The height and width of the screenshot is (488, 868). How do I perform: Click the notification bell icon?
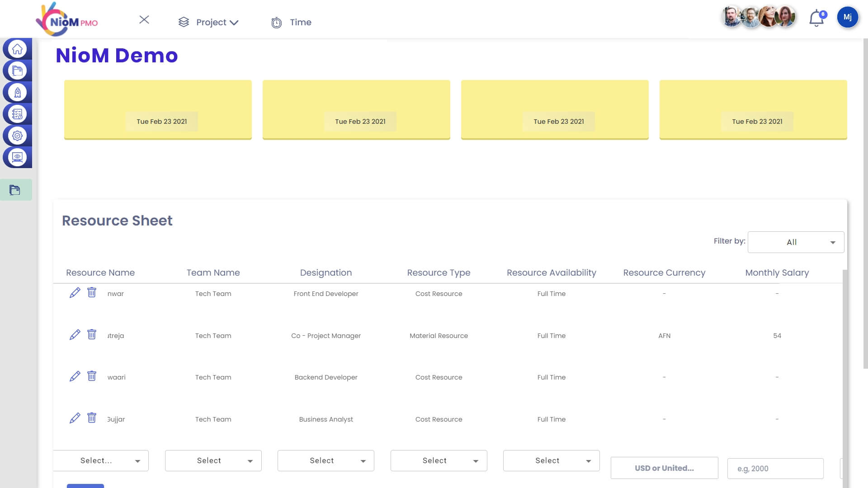pos(816,19)
